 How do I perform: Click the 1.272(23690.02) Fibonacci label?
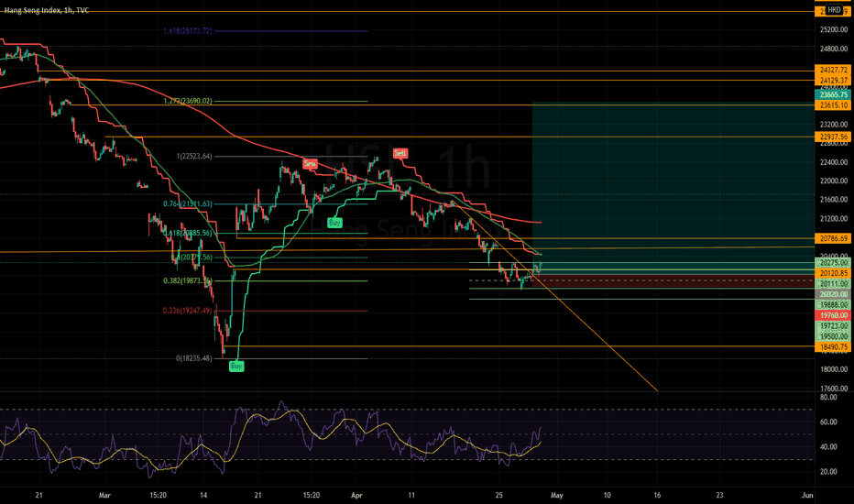click(188, 101)
